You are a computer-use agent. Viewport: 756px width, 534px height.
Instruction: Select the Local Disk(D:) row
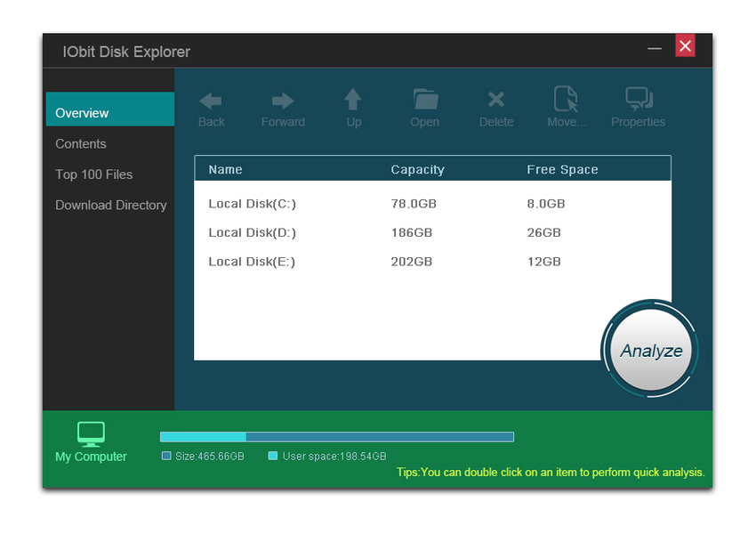pyautogui.click(x=432, y=232)
